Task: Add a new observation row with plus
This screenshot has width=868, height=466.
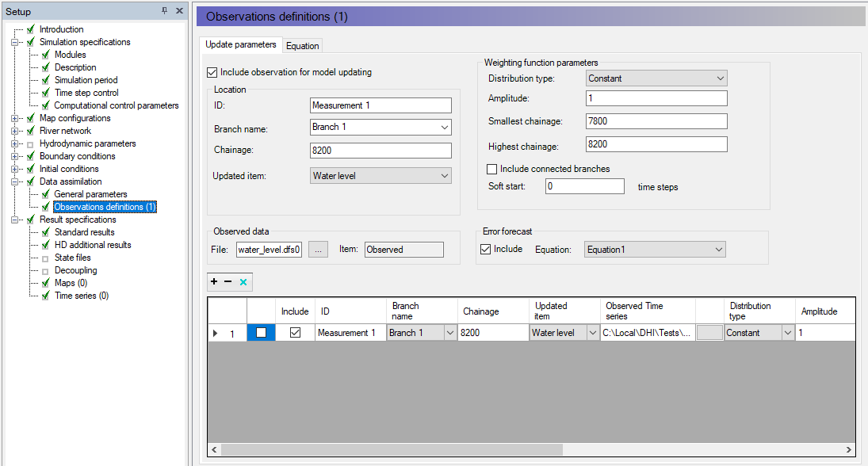Action: (x=214, y=281)
